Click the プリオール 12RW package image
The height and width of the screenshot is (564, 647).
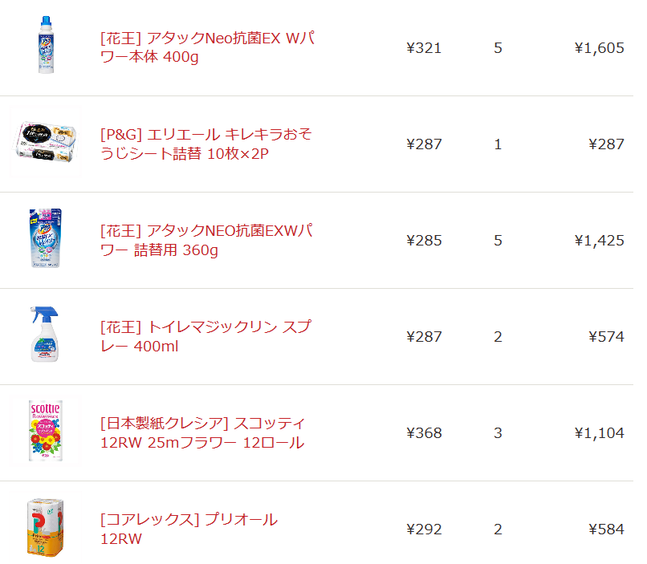point(45,527)
